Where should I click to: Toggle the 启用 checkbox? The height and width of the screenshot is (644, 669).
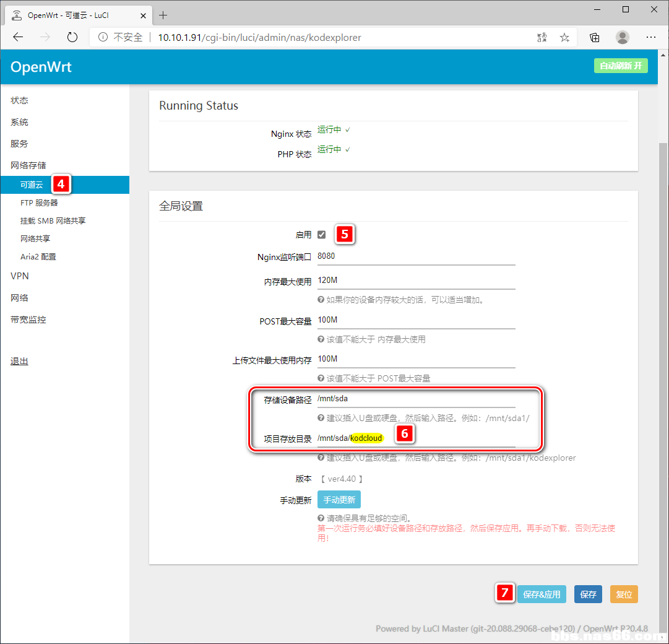click(322, 235)
